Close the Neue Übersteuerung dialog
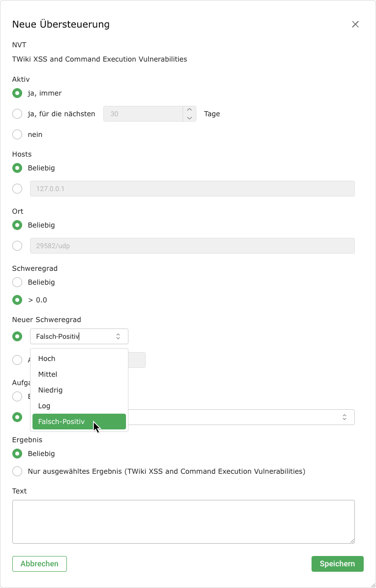The width and height of the screenshot is (376, 588). 355,24
